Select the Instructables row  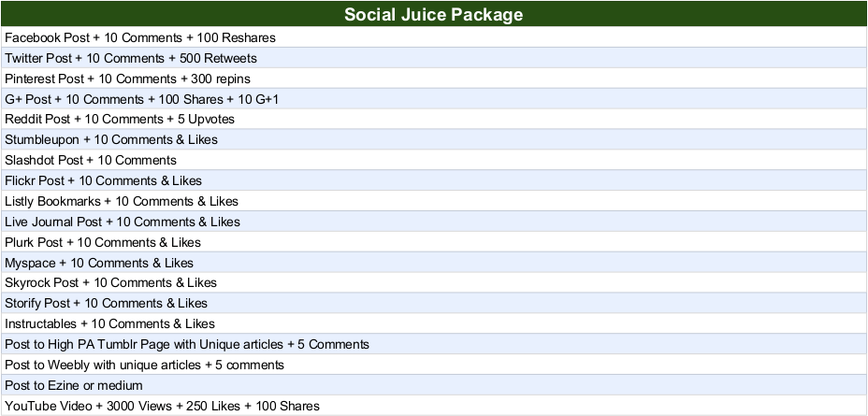coord(109,323)
